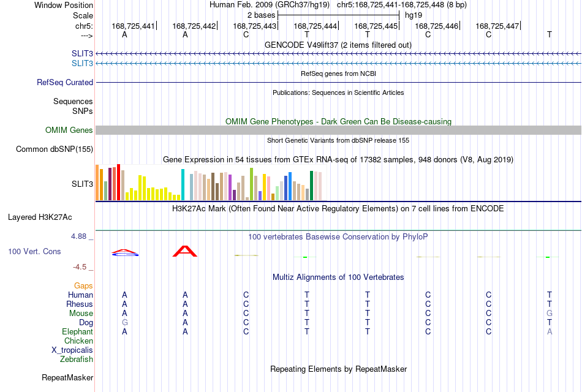This screenshot has width=582, height=392.
Task: Click the GENCODE V49lift37 track title
Action: [338, 45]
